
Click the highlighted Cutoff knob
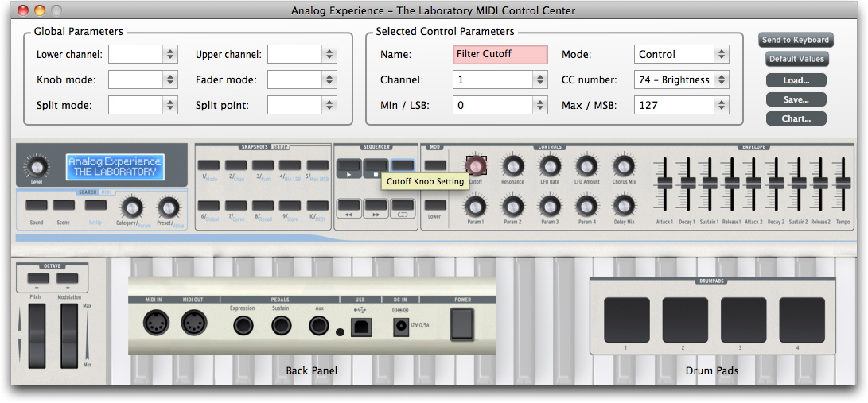476,165
